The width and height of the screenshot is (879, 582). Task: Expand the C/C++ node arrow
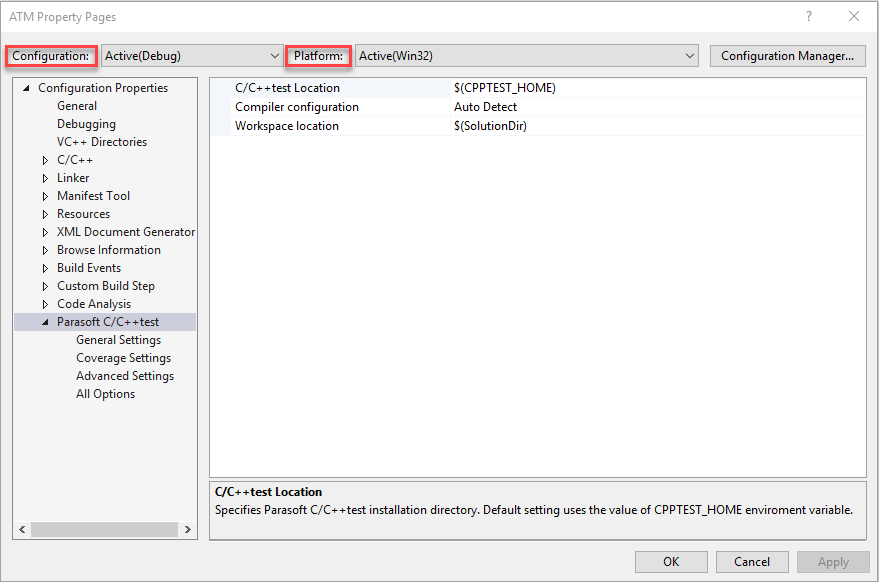click(45, 160)
